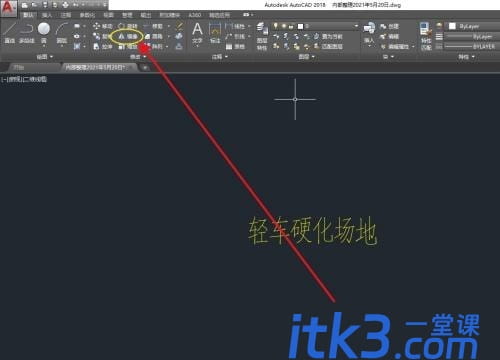Select the Polyline (多段线) tool

(27, 33)
